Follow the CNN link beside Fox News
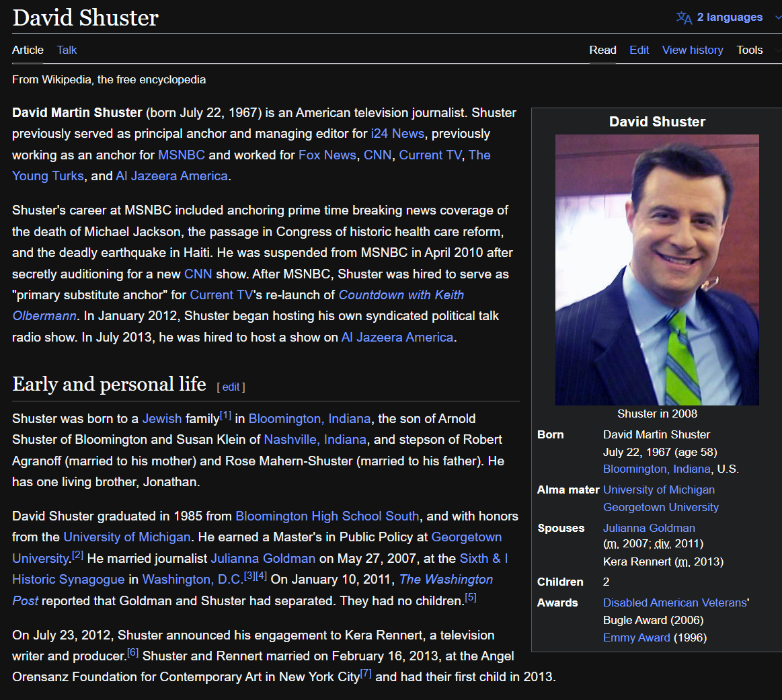Viewport: 782px width, 700px height. [377, 155]
